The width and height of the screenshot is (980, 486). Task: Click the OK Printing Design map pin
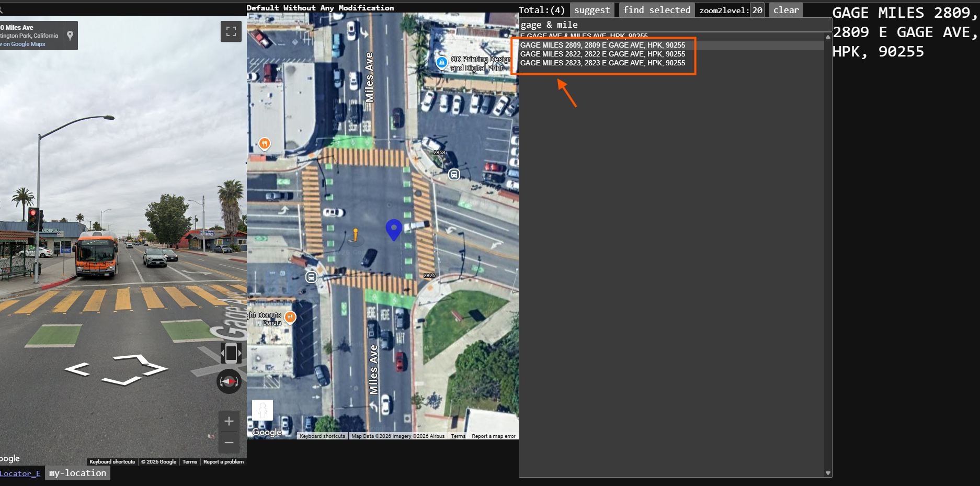click(442, 63)
